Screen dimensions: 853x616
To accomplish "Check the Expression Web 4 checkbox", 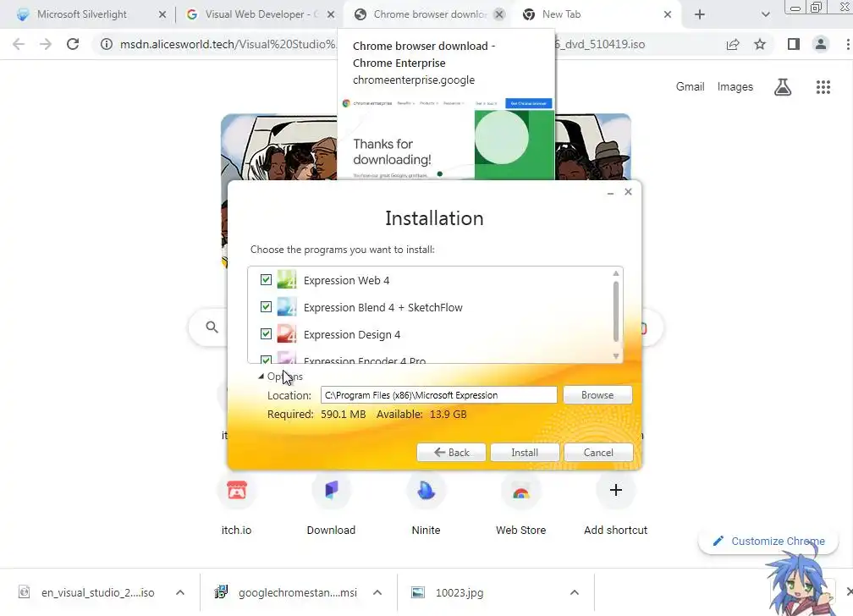I will (x=266, y=280).
